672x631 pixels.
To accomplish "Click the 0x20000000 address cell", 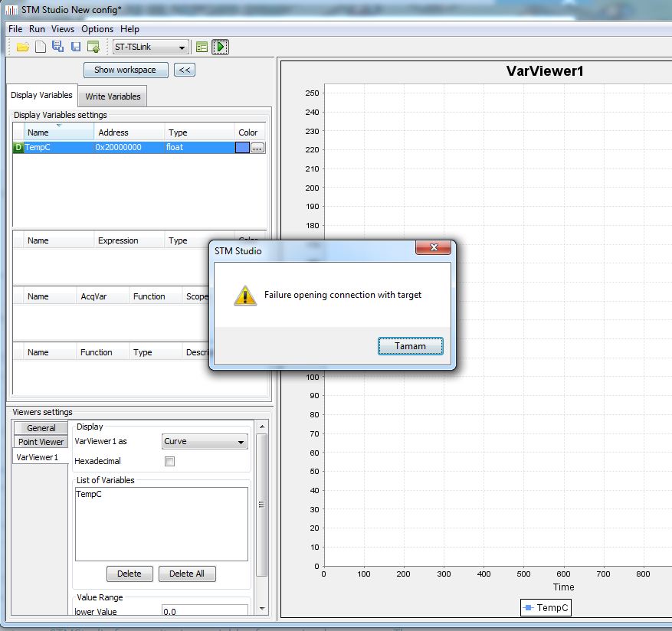I will (129, 147).
